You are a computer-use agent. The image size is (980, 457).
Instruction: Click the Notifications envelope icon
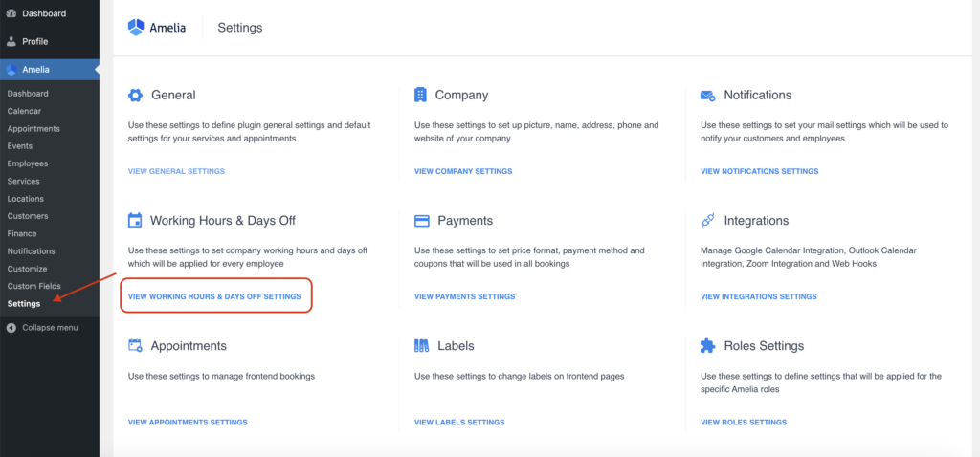pyautogui.click(x=708, y=96)
